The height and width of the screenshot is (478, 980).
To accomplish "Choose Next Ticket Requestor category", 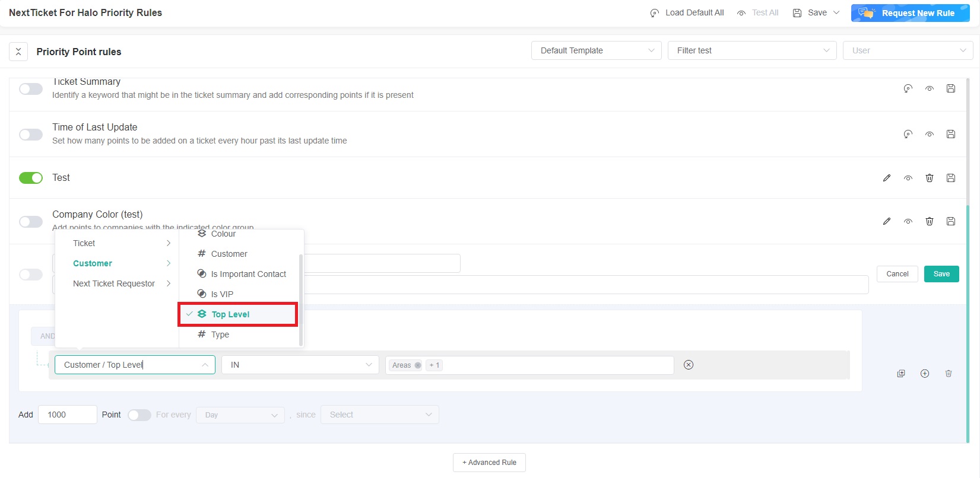I will [x=114, y=283].
